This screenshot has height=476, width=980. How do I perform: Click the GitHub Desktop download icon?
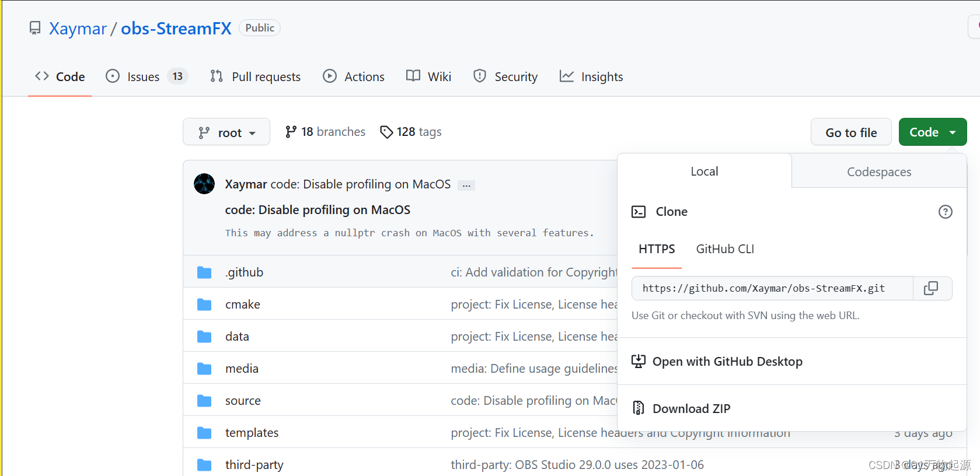tap(639, 361)
